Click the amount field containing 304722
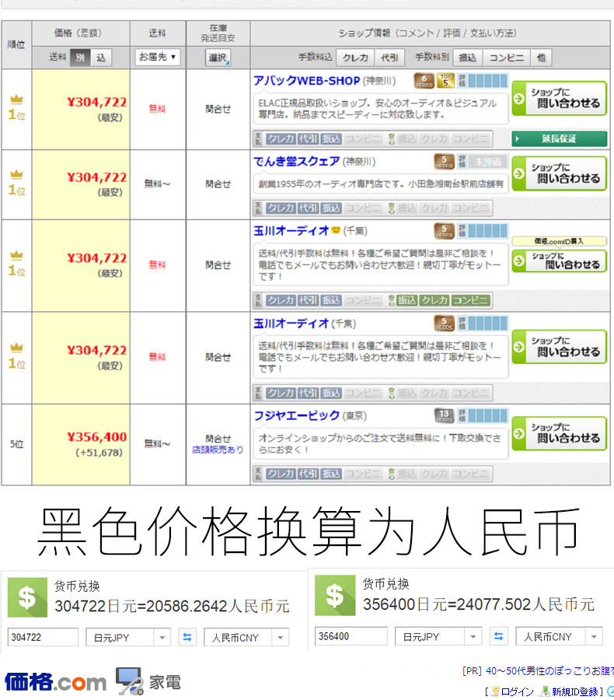This screenshot has width=614, height=700. pos(44,637)
